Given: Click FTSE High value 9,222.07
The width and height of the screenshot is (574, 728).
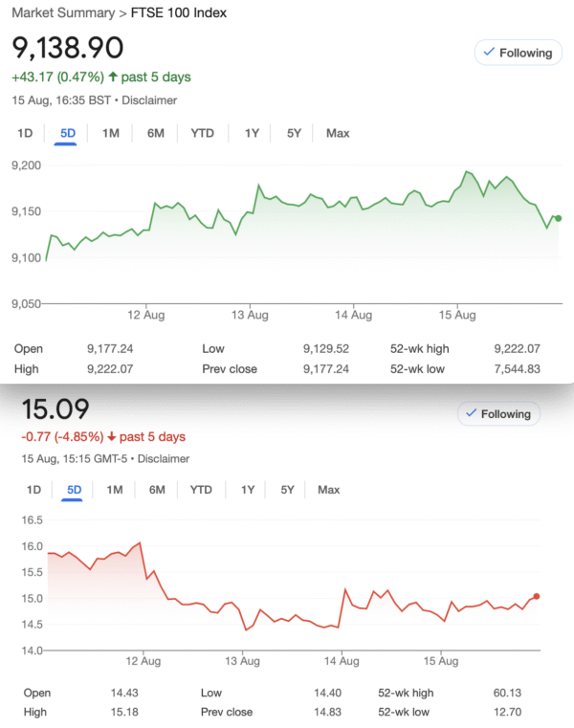Looking at the screenshot, I should pyautogui.click(x=110, y=369).
